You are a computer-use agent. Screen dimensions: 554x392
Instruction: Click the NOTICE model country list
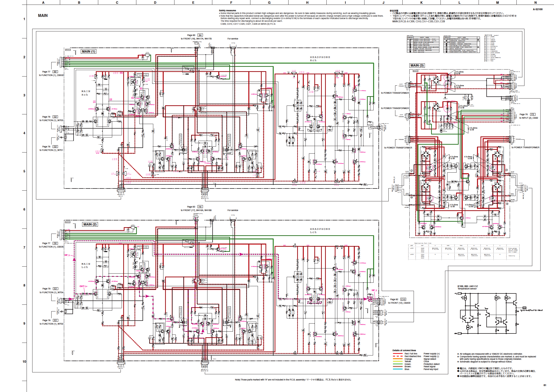click(493, 48)
